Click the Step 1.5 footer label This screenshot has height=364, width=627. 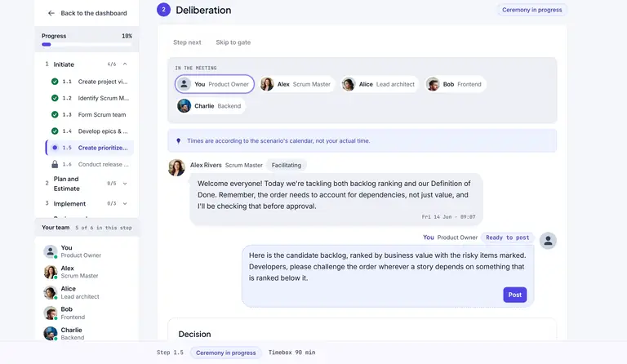tap(170, 353)
